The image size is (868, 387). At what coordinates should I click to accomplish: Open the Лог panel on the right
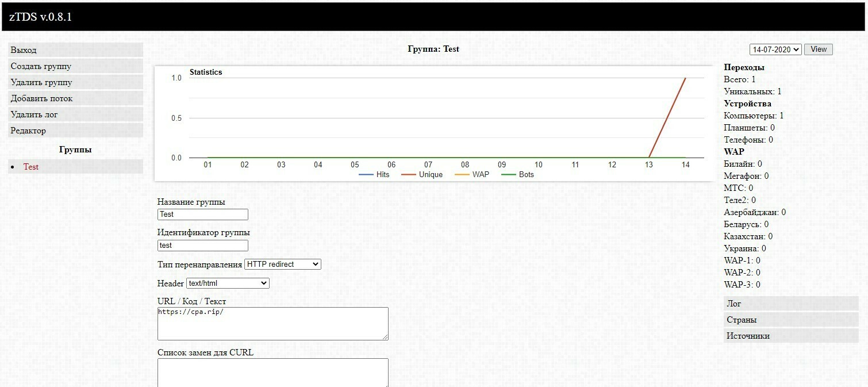791,304
